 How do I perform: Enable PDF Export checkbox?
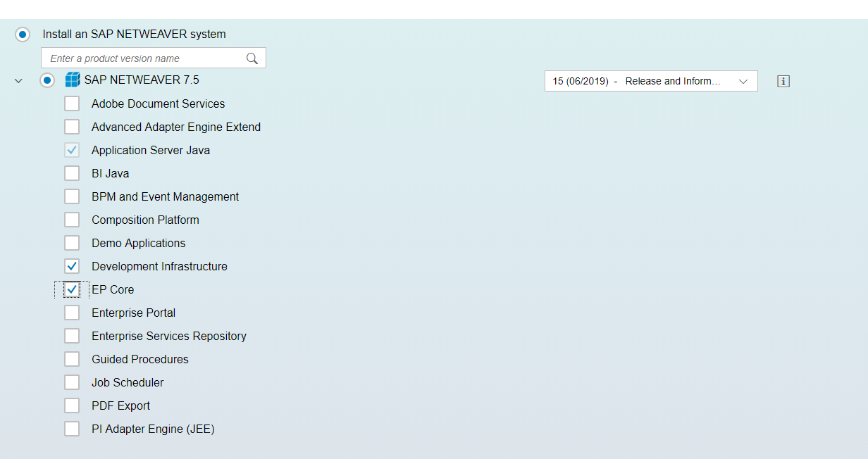[72, 405]
